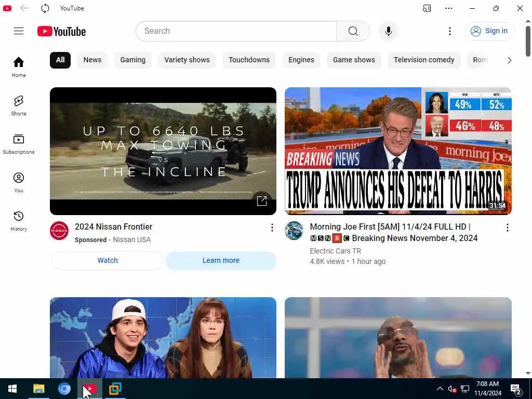Open YouTube settings three-dot menu
The width and height of the screenshot is (532, 399).
point(449,31)
